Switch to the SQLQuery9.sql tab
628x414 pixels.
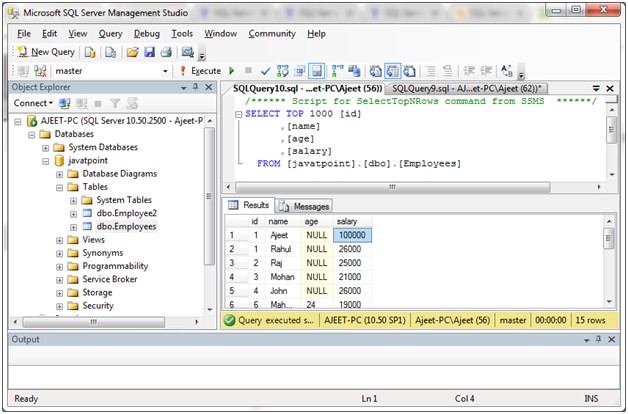coord(467,88)
